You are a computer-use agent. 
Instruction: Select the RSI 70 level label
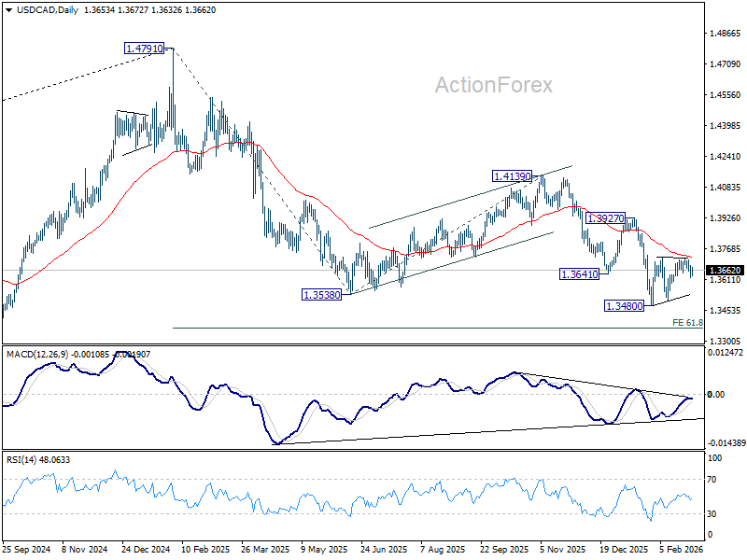coord(712,480)
